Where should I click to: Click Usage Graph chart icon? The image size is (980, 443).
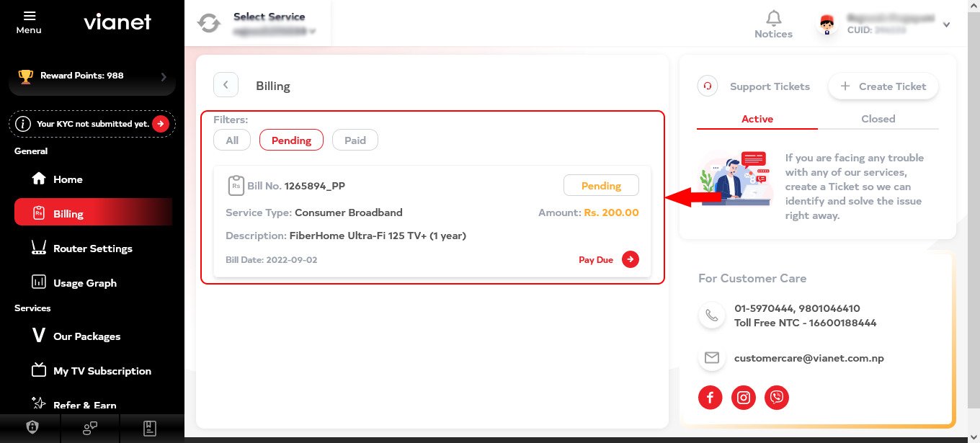pos(39,282)
